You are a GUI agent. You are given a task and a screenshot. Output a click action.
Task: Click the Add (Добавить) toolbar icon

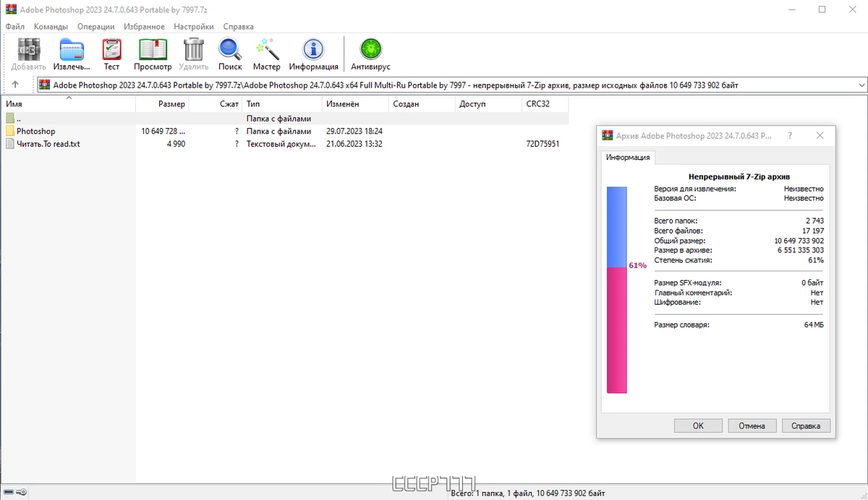click(29, 49)
